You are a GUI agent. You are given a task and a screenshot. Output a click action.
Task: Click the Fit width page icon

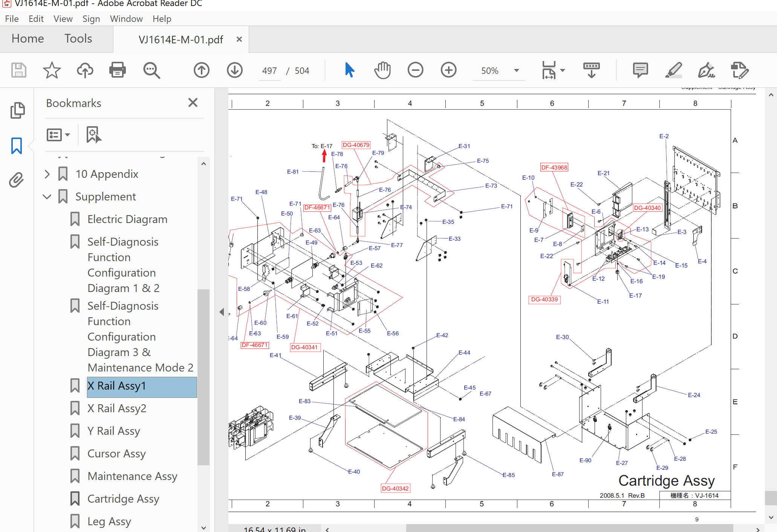tap(549, 70)
